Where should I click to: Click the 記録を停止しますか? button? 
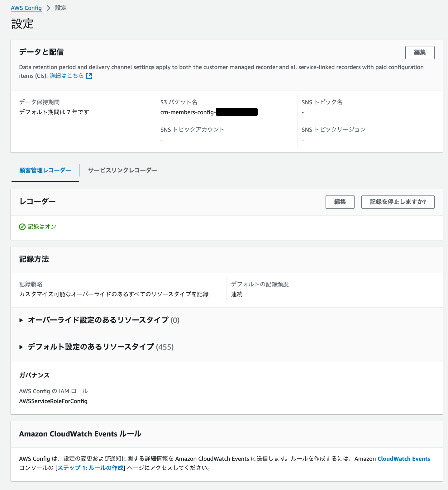[398, 202]
